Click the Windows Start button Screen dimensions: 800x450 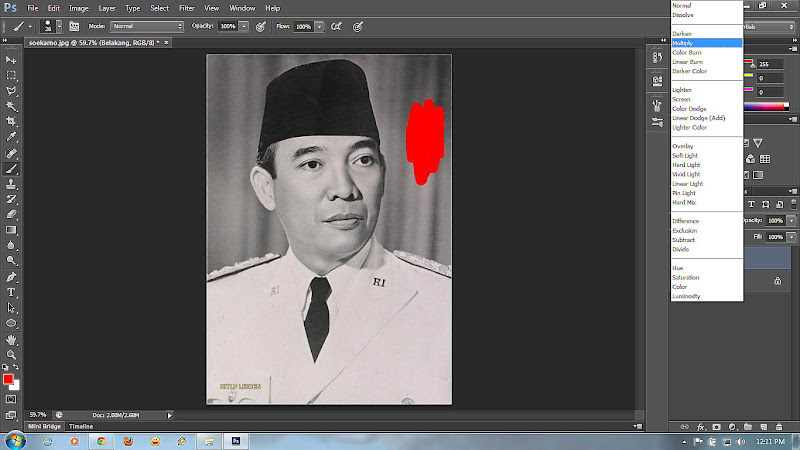tap(15, 441)
